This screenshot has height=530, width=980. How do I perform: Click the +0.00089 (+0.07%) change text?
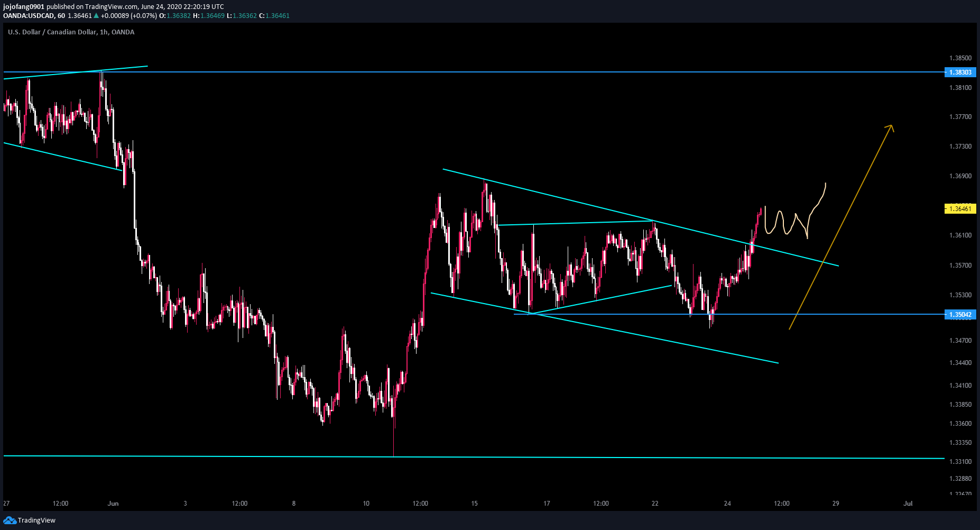[x=128, y=16]
